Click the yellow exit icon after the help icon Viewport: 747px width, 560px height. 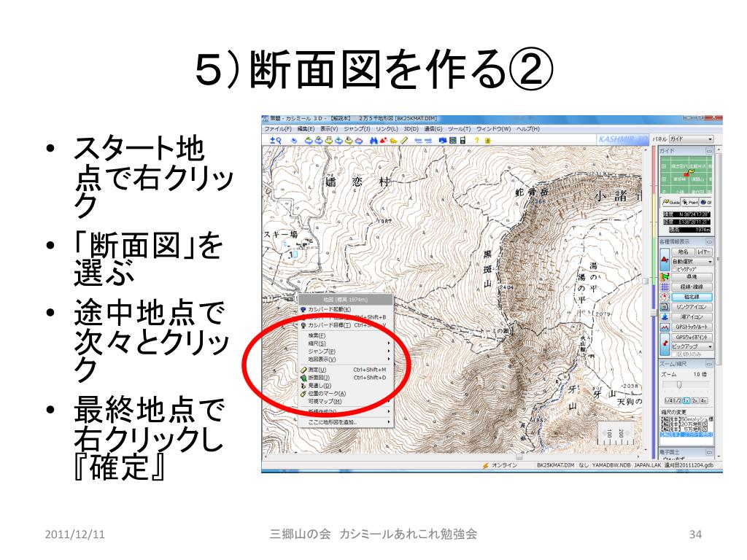click(488, 141)
